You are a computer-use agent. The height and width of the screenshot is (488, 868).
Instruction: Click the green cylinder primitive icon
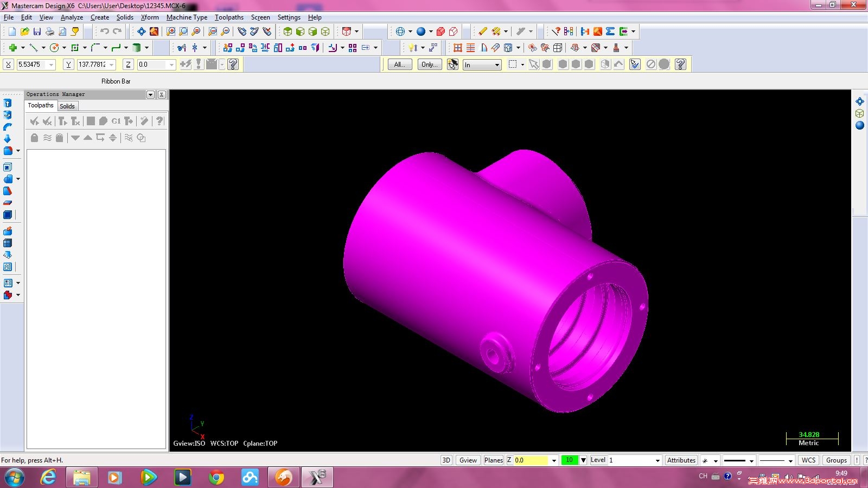pyautogui.click(x=137, y=48)
